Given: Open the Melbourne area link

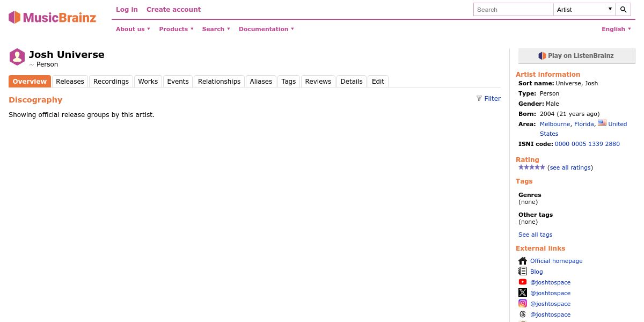Looking at the screenshot, I should 555,124.
